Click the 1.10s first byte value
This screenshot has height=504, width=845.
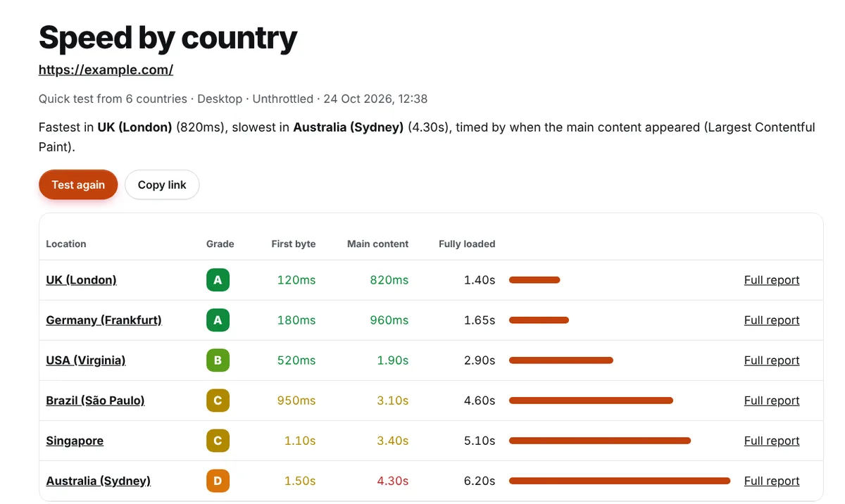coord(300,441)
